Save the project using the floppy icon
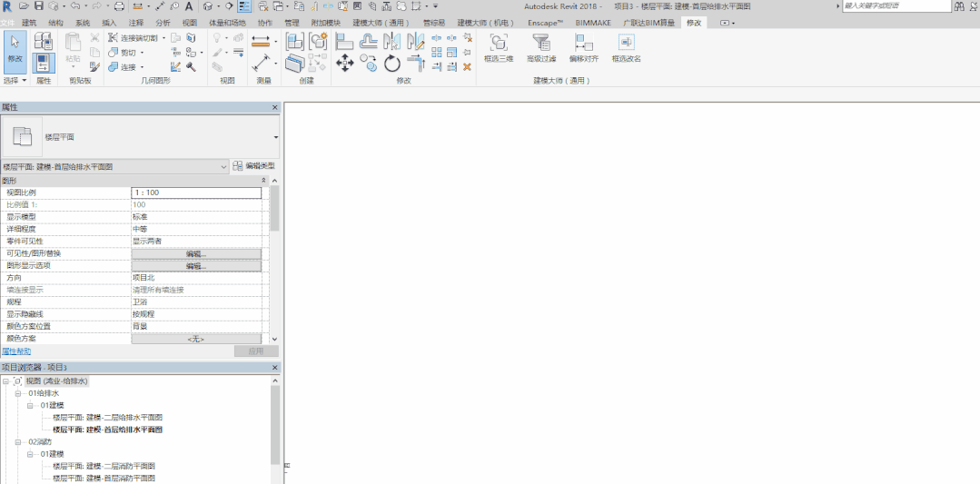The width and height of the screenshot is (980, 484). [39, 5]
